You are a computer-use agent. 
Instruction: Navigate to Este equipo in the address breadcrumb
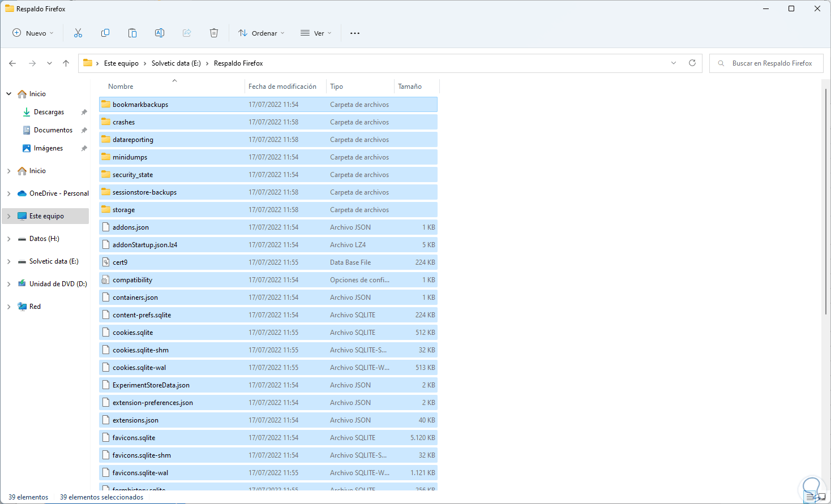click(x=121, y=63)
